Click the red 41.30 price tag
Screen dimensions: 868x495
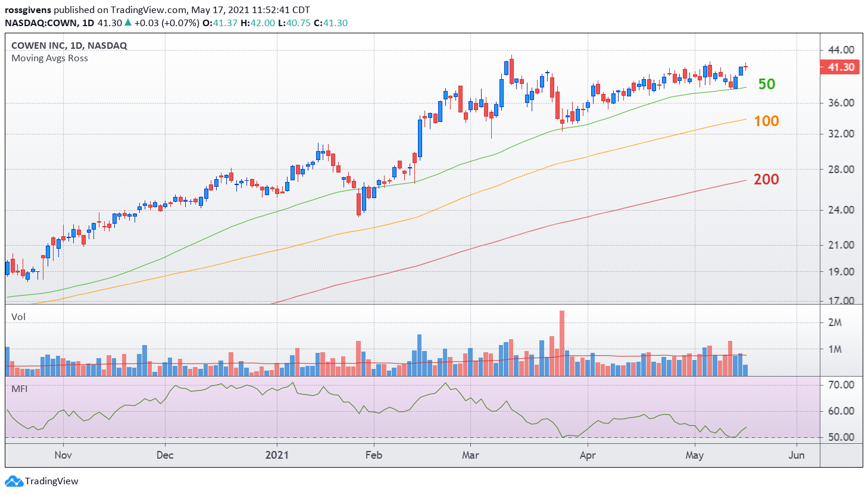[x=841, y=67]
